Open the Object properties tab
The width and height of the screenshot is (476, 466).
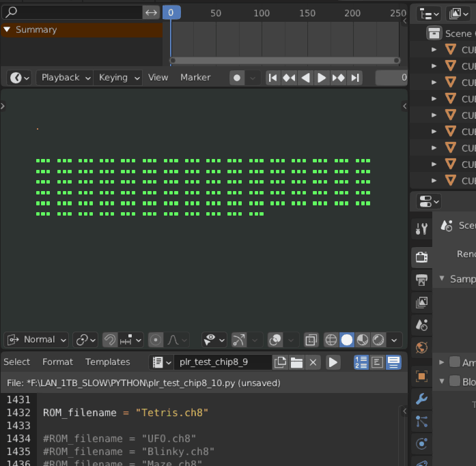click(421, 376)
